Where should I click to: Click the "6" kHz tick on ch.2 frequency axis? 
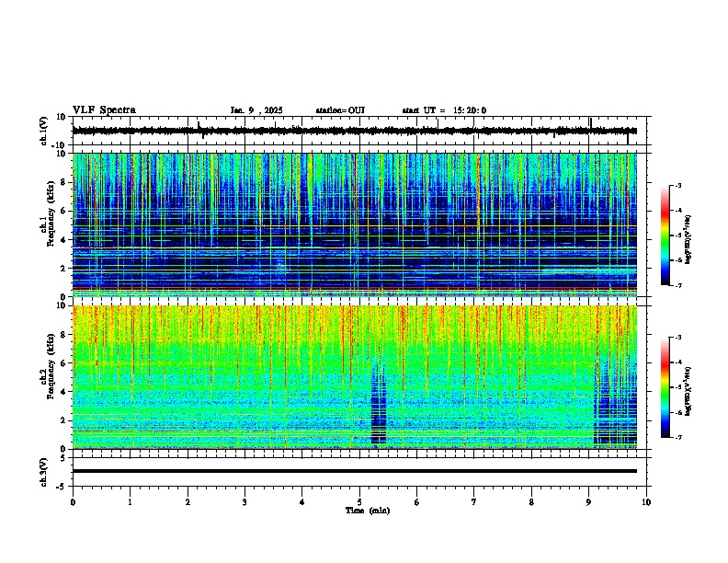pyautogui.click(x=64, y=362)
